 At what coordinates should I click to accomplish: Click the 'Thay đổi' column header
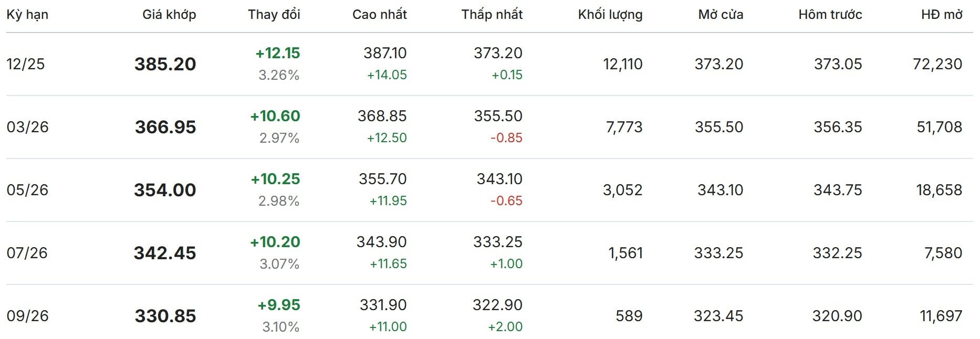[274, 15]
